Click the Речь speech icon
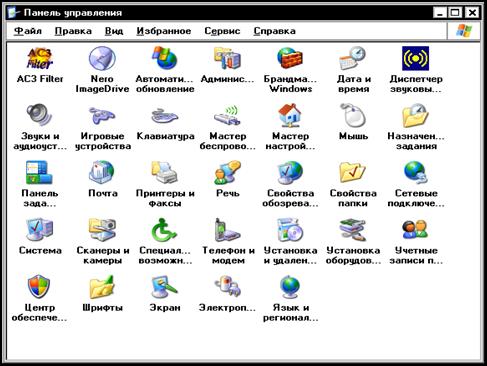The width and height of the screenshot is (487, 366). [x=227, y=172]
